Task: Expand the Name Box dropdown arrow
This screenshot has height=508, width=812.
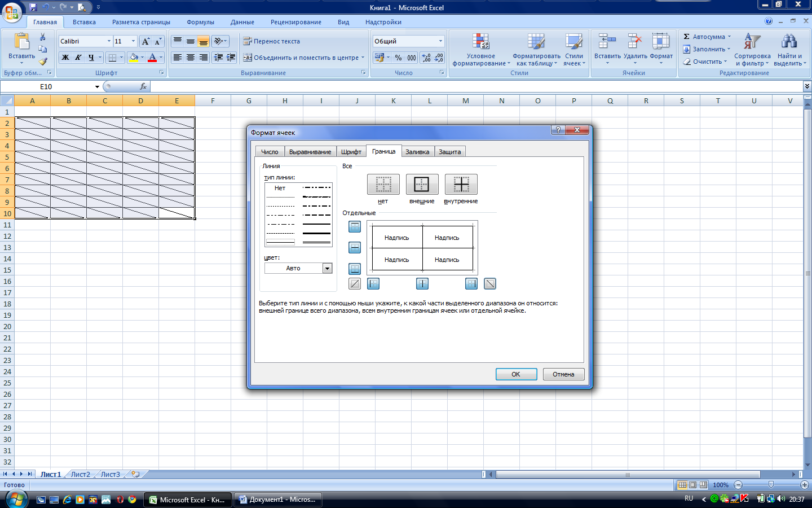Action: 97,87
